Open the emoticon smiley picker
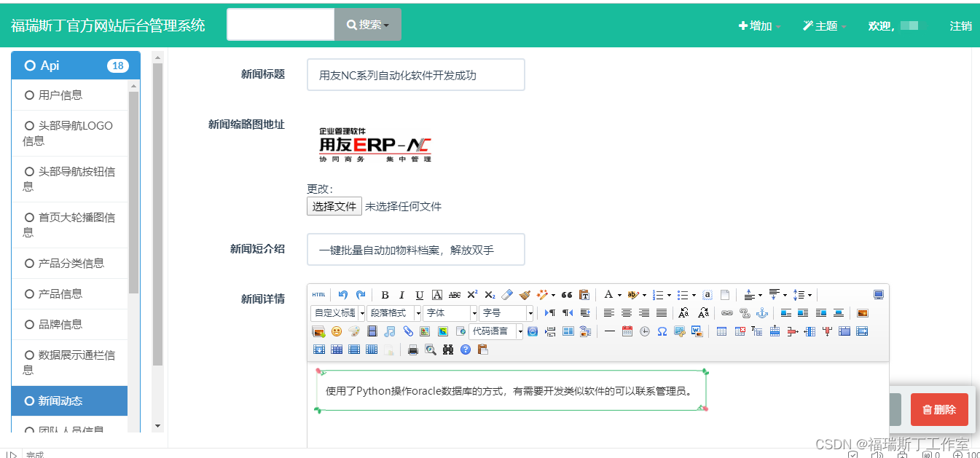 pos(337,331)
